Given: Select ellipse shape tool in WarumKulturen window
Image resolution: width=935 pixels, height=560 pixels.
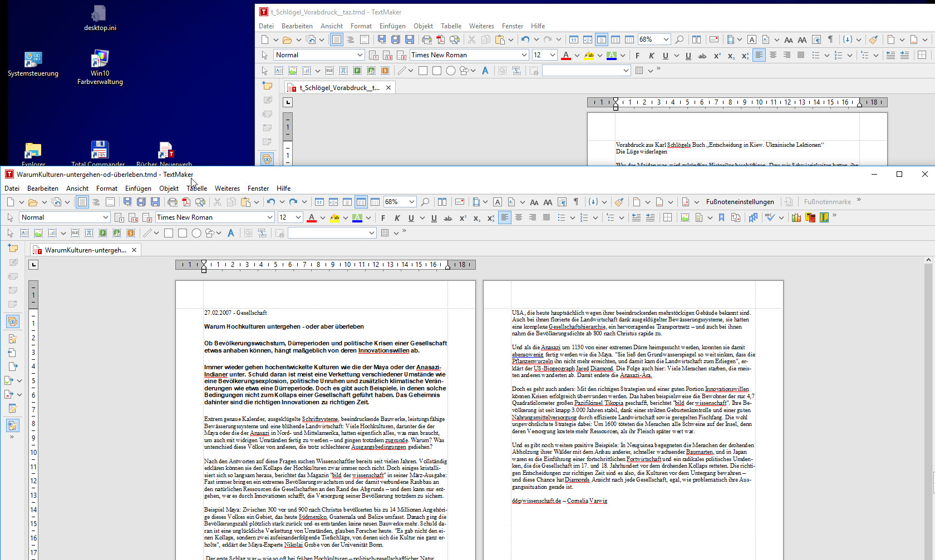Looking at the screenshot, I should (196, 233).
